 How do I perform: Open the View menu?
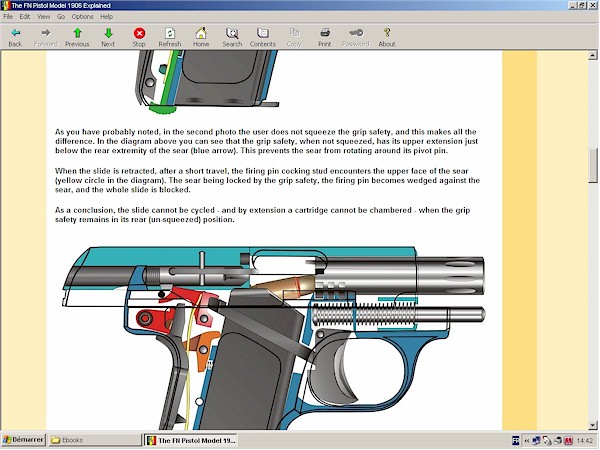(43, 17)
